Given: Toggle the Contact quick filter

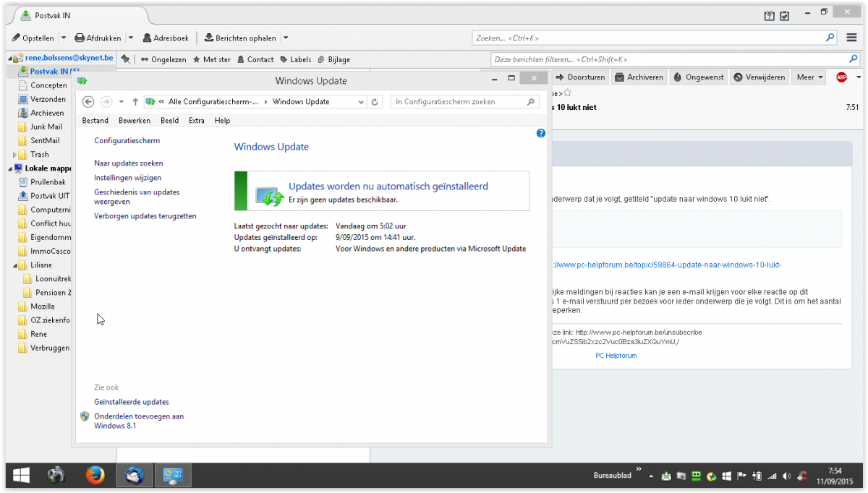Looking at the screenshot, I should click(255, 59).
